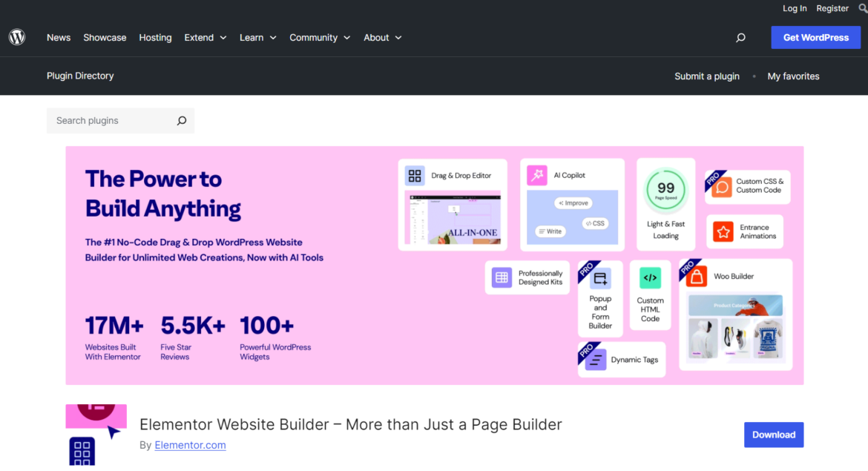Image resolution: width=868 pixels, height=471 pixels.
Task: Open the Showcase page from the menu
Action: (105, 37)
